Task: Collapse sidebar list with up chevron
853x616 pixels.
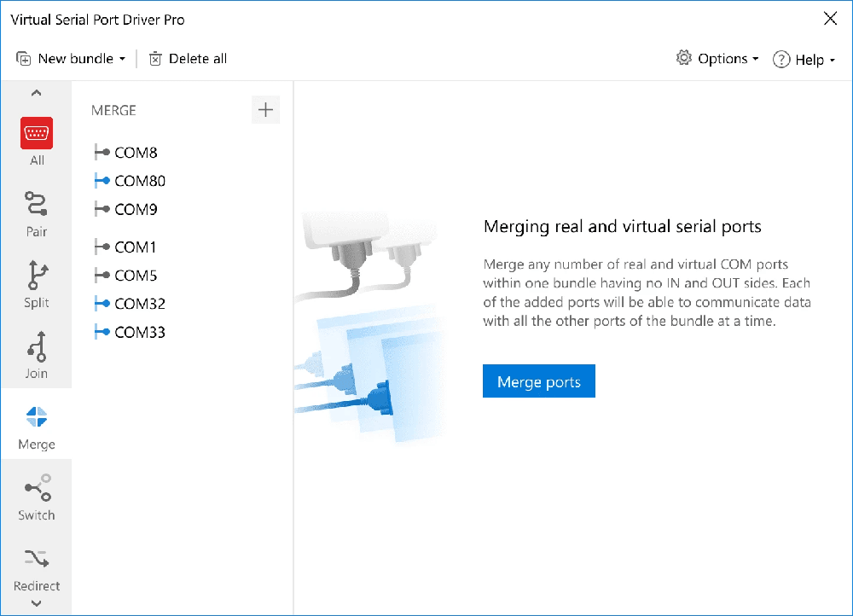Action: (36, 92)
